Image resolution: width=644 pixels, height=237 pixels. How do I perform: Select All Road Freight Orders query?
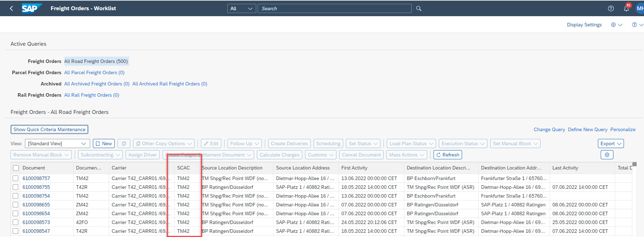point(96,61)
